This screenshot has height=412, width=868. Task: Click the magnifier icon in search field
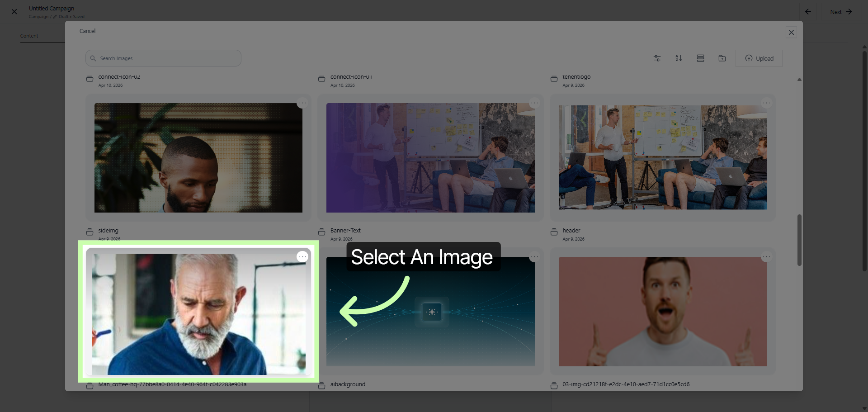pos(93,58)
